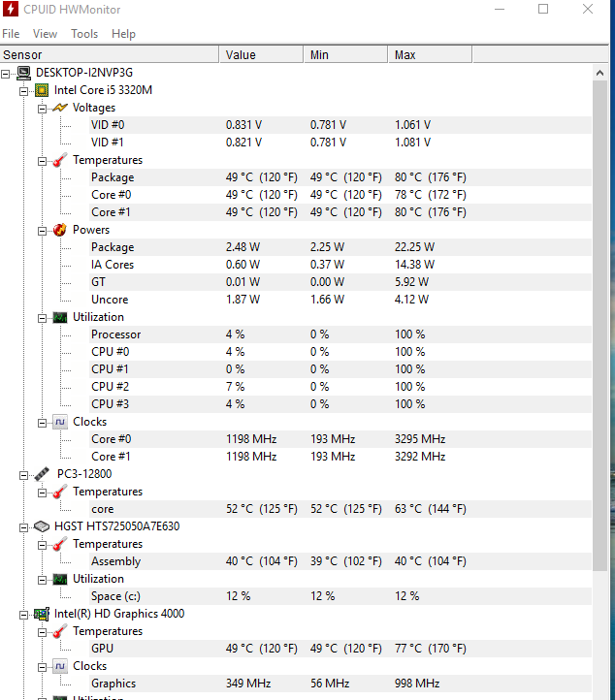Click the scrollbar up arrow
The image size is (615, 700).
coord(599,73)
